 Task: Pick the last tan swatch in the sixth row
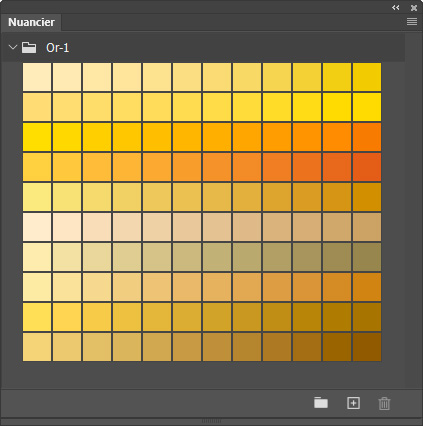click(367, 227)
